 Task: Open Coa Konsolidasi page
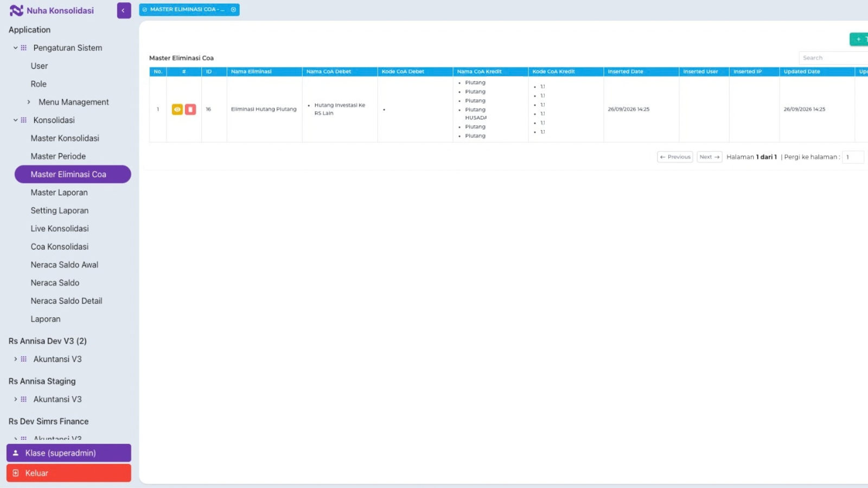click(x=59, y=247)
